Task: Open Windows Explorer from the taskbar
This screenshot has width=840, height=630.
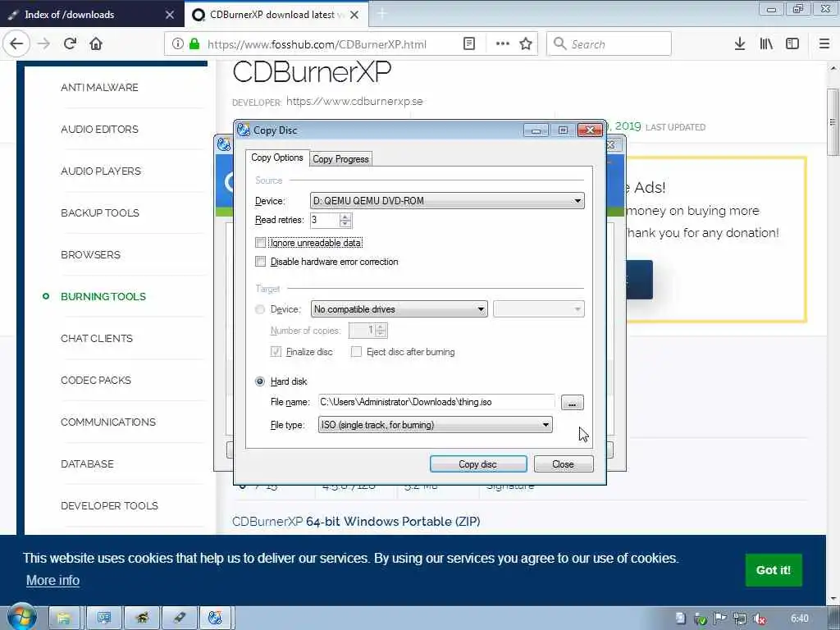Action: (64, 619)
